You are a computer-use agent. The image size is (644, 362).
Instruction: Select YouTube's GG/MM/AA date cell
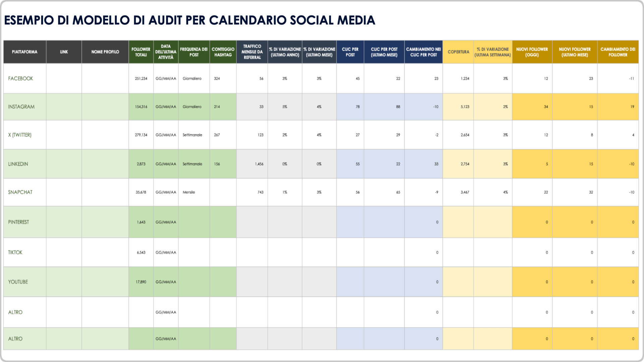click(x=166, y=282)
